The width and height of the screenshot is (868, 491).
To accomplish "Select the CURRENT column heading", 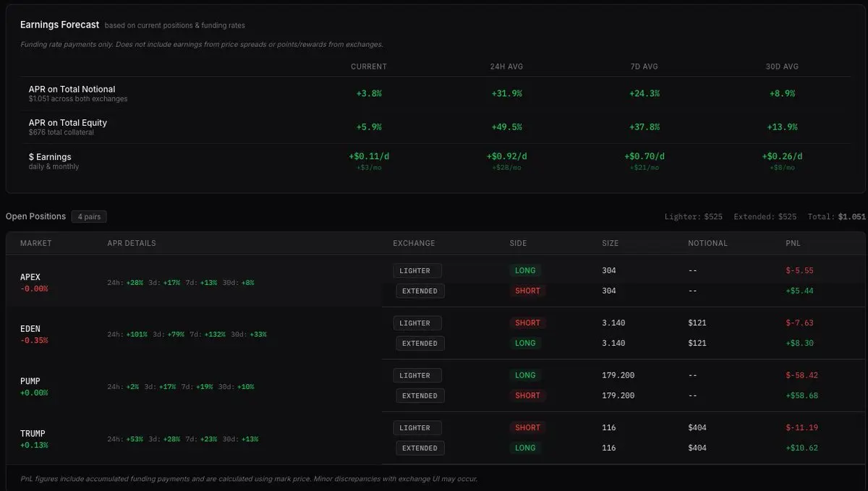I will (369, 67).
